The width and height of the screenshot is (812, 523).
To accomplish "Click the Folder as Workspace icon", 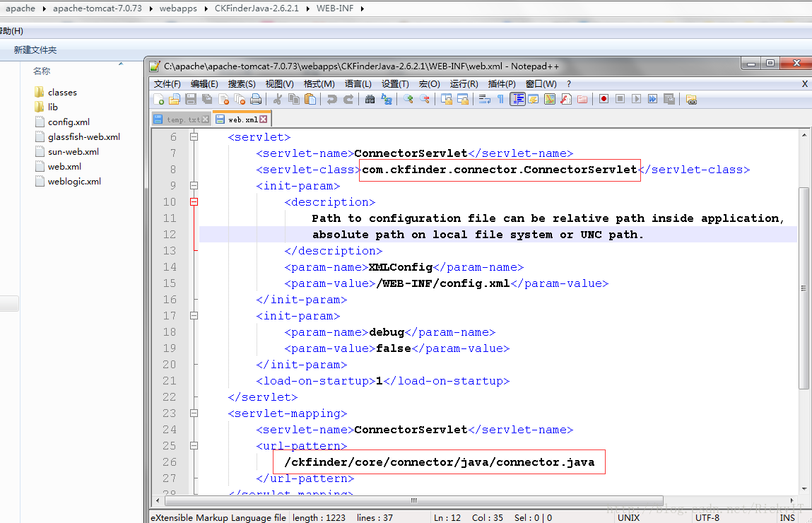I will point(582,100).
